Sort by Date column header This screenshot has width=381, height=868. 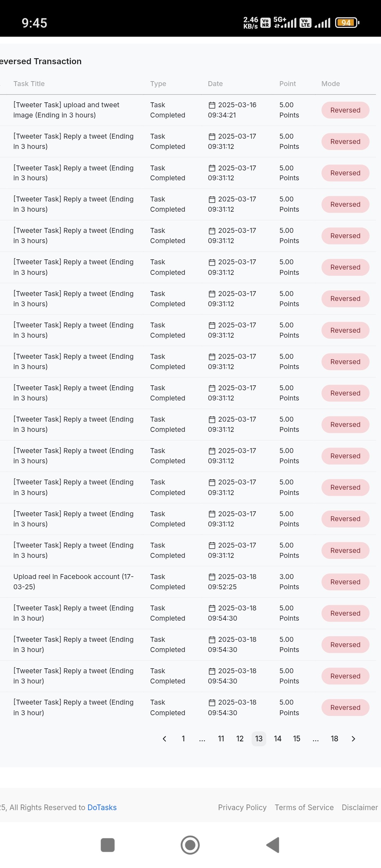pyautogui.click(x=215, y=84)
